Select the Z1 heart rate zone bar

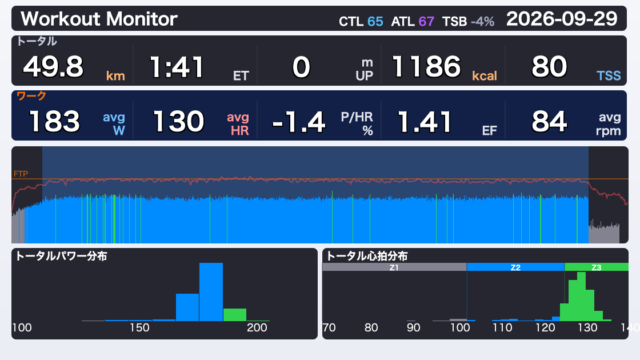pyautogui.click(x=394, y=267)
